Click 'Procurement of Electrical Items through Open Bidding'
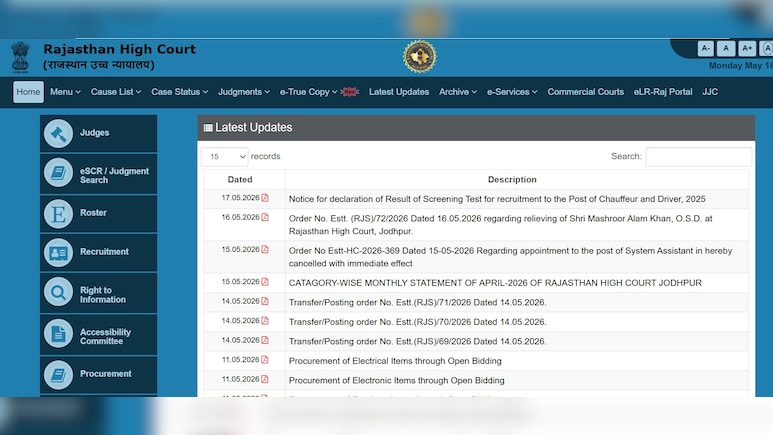The width and height of the screenshot is (773, 435). pos(395,361)
